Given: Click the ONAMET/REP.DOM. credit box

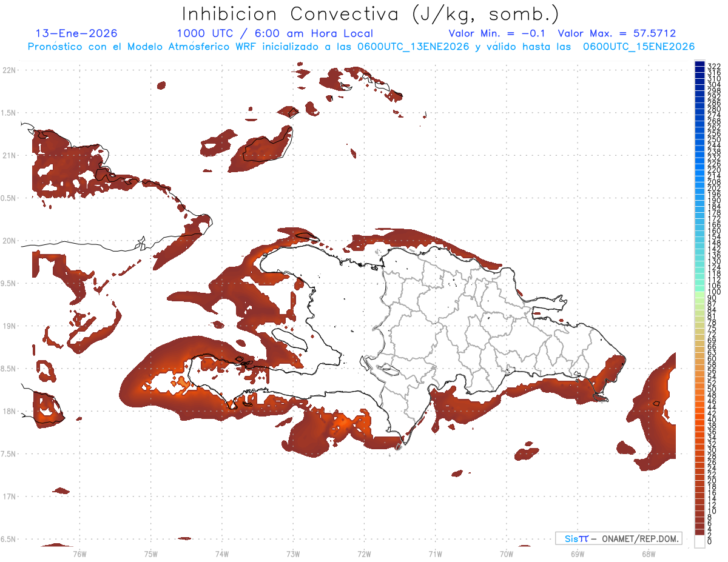Looking at the screenshot, I should [618, 538].
